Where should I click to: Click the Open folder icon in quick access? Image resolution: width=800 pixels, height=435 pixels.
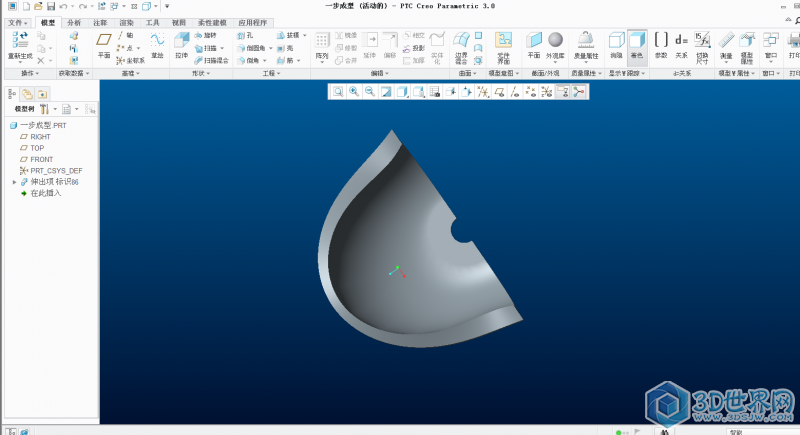(38, 6)
